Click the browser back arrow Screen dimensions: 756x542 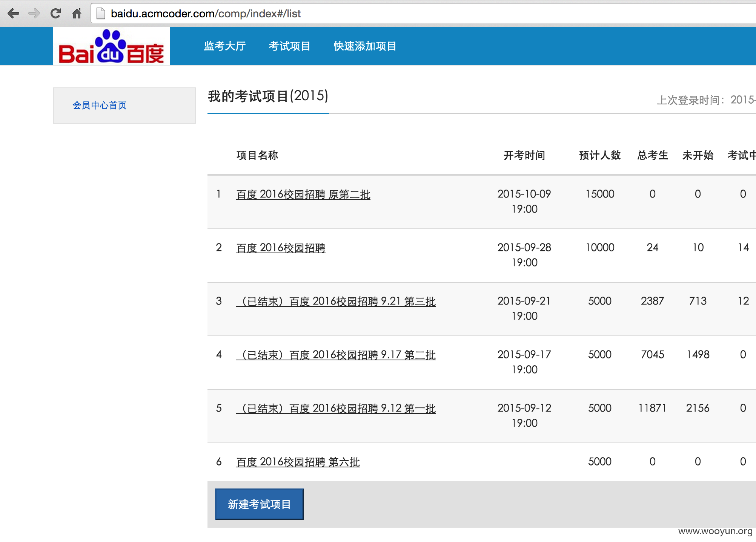pos(13,14)
